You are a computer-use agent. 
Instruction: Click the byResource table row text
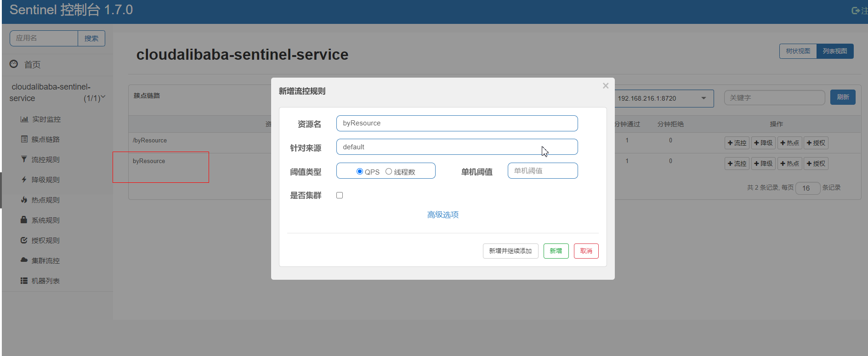click(x=149, y=161)
